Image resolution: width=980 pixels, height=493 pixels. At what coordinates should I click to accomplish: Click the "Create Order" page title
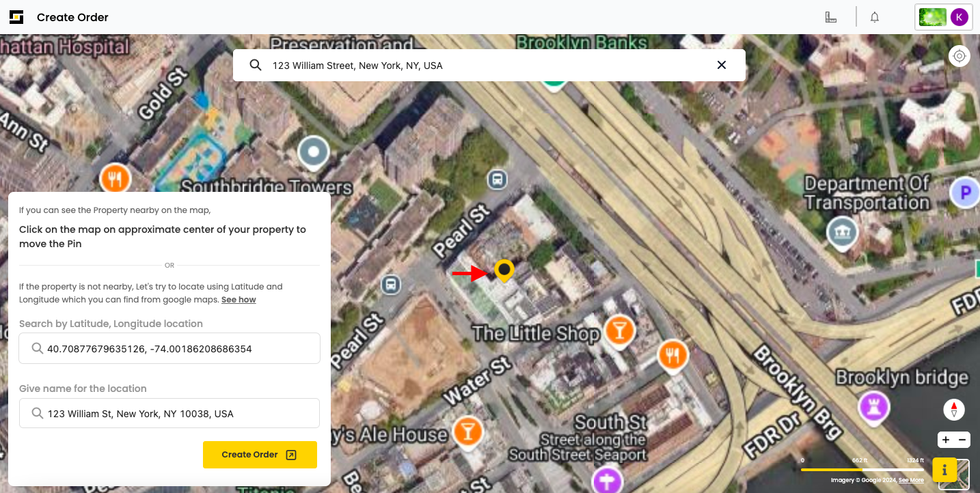72,17
